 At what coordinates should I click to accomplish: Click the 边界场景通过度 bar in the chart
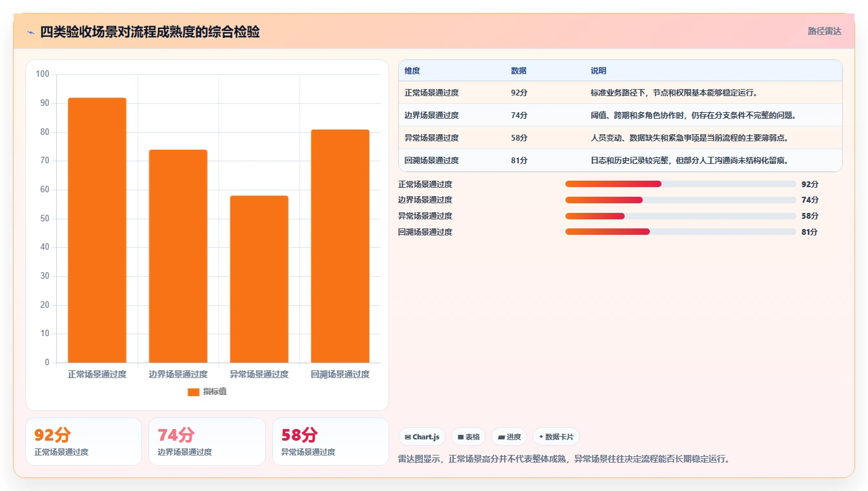(x=178, y=256)
